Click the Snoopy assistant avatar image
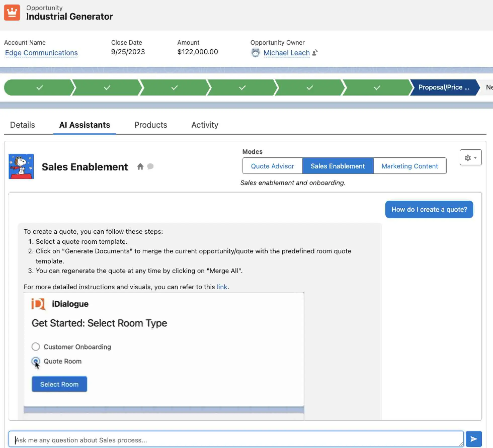Viewport: 493px width, 448px height. [21, 166]
